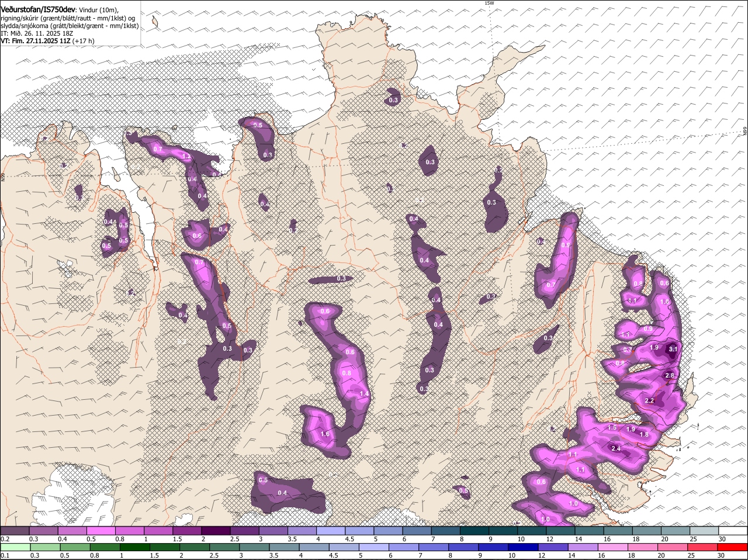This screenshot has height=560, width=748.
Task: Pick the 2.2 precipitation value label
Action: pos(650,401)
